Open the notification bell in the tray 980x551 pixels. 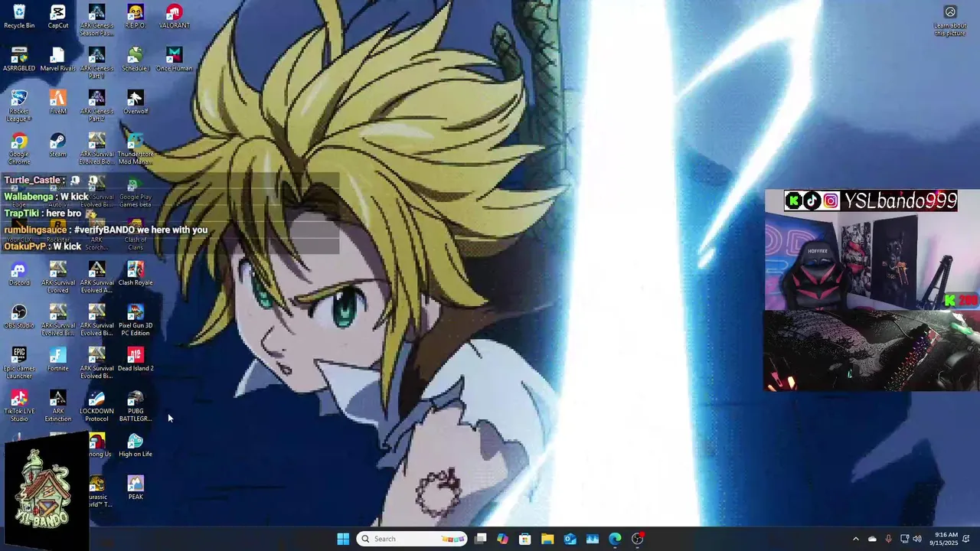point(966,539)
